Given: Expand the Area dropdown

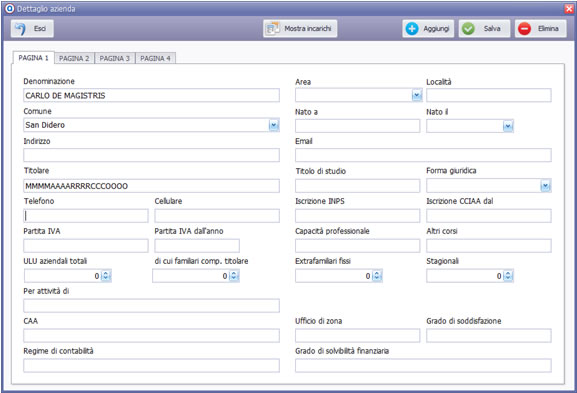Looking at the screenshot, I should pos(417,95).
